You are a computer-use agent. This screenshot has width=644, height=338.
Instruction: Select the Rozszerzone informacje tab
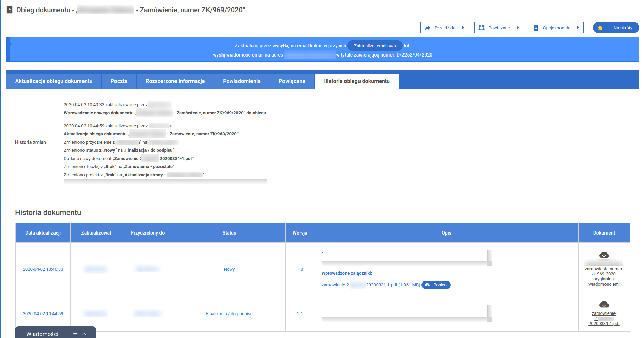175,81
